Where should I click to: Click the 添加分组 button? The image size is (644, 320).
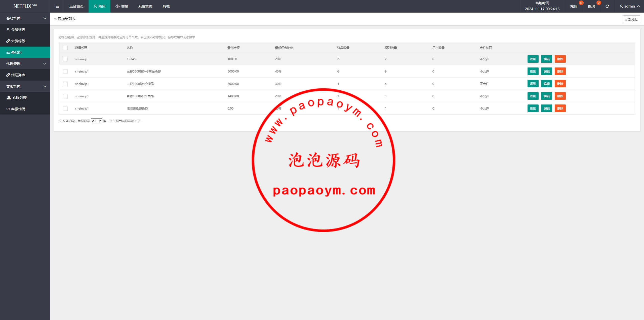click(x=631, y=19)
